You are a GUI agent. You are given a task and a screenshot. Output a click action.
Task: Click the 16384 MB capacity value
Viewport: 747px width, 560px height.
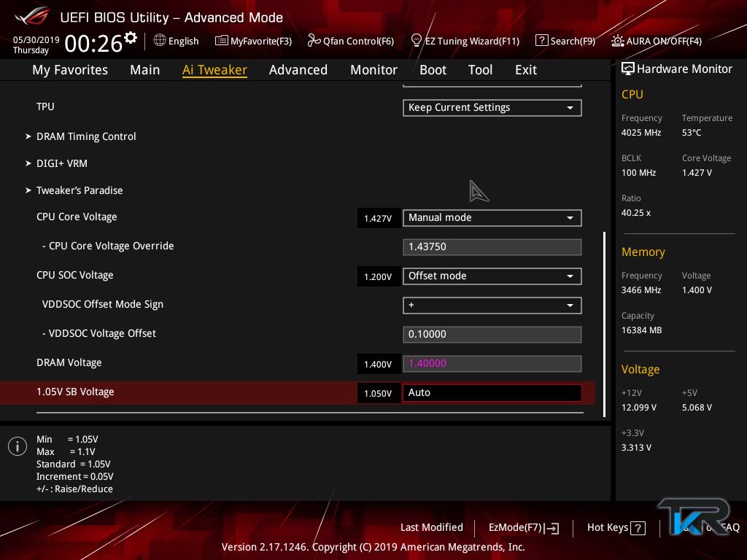click(x=642, y=330)
